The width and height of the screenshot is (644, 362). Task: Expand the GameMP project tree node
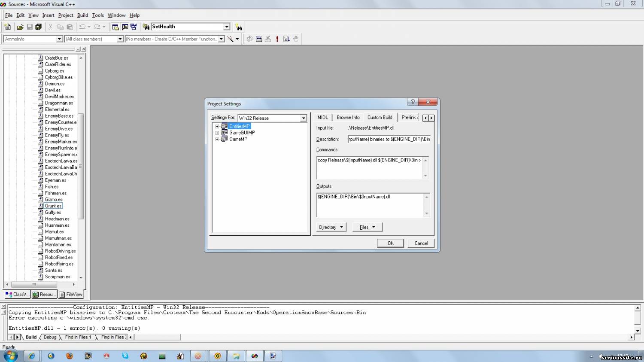(217, 139)
